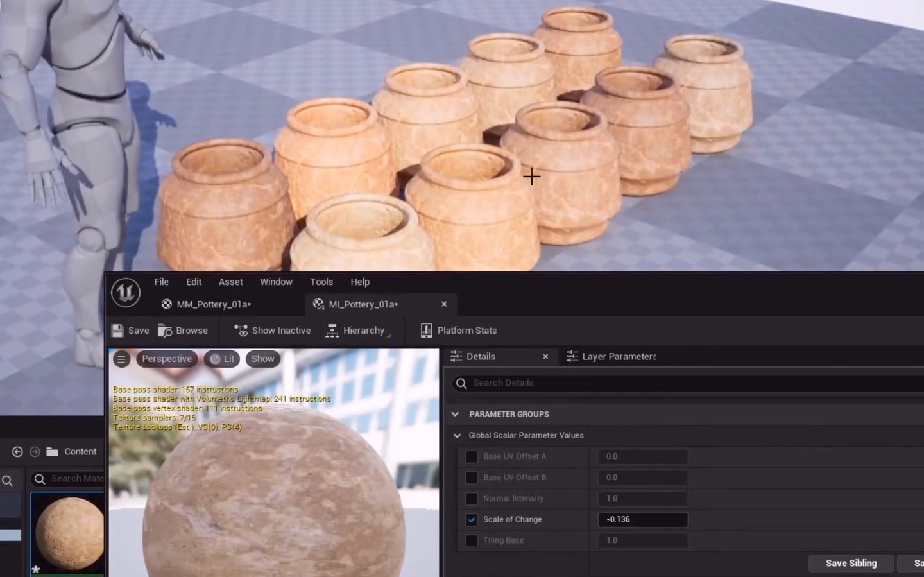Click the Save Sibling button
Image resolution: width=924 pixels, height=577 pixels.
pos(851,563)
